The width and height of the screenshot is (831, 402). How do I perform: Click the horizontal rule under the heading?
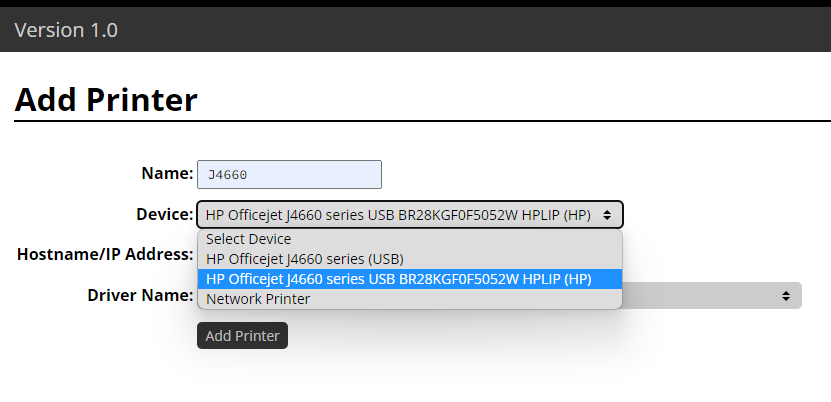click(x=422, y=121)
